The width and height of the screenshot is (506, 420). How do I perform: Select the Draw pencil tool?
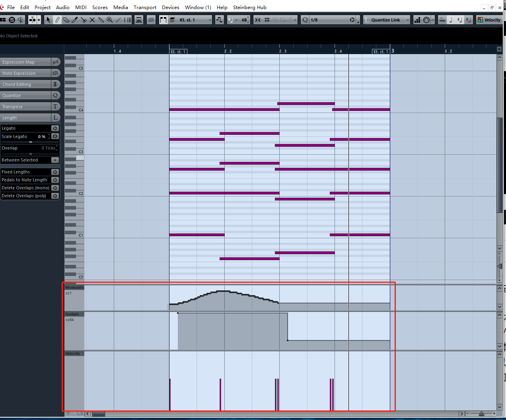pos(57,19)
